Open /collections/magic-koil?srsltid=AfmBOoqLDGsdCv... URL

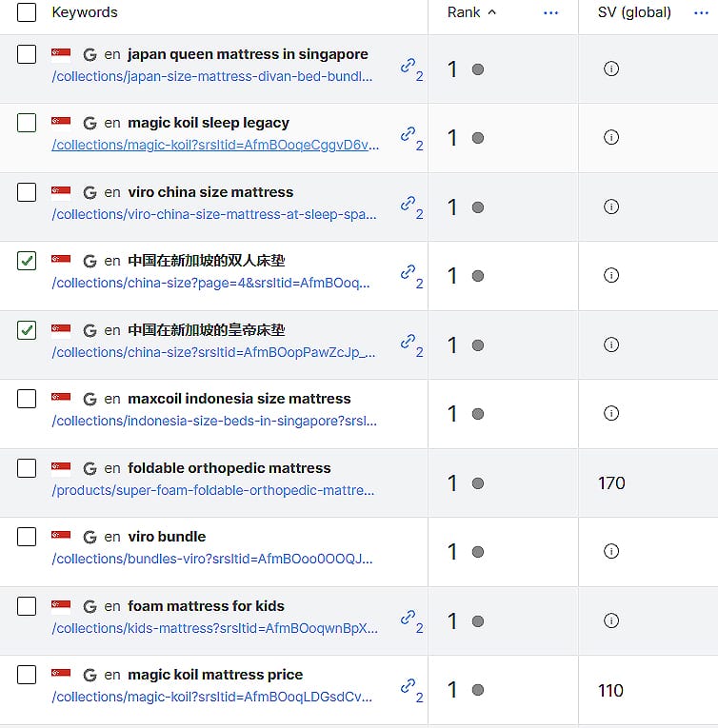click(x=212, y=697)
